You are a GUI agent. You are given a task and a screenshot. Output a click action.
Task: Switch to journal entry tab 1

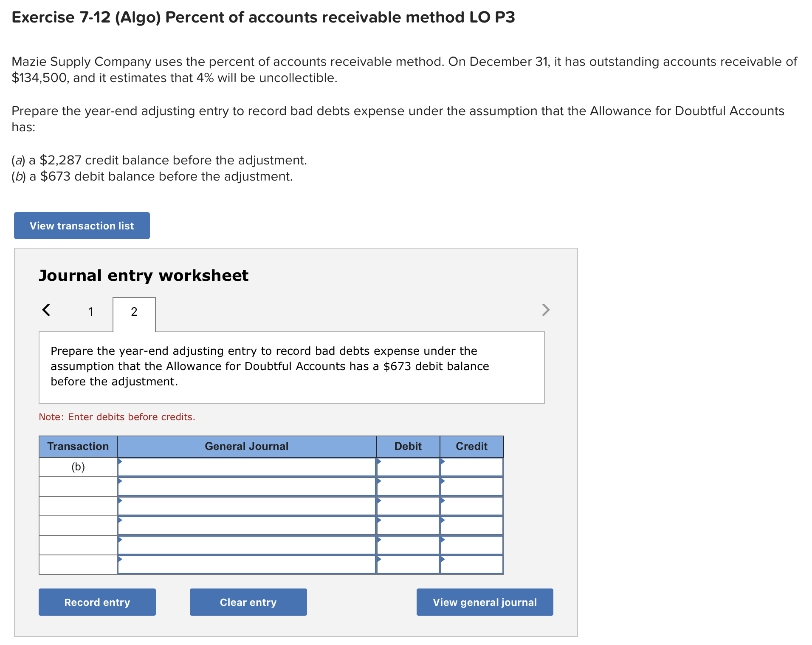click(90, 311)
